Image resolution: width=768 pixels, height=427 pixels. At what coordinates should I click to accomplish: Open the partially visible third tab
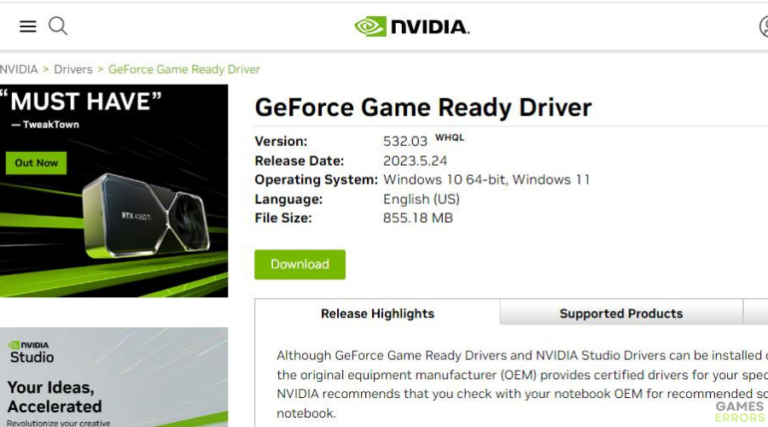[x=756, y=312]
